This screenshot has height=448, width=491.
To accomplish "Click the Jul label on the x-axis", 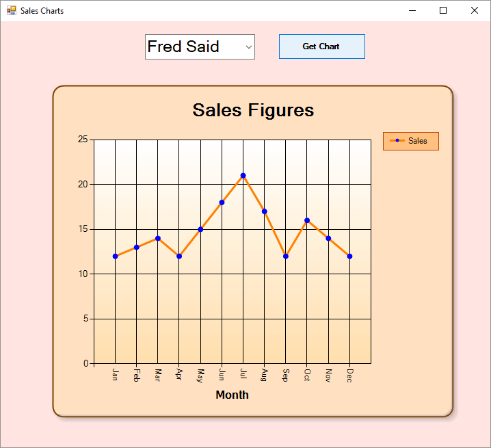I will click(243, 374).
